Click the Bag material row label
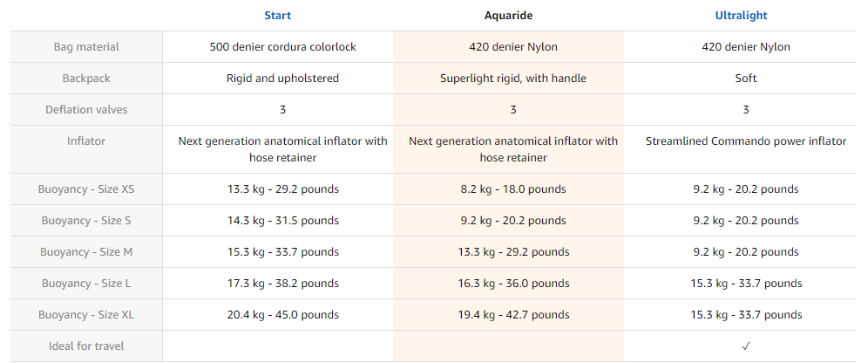This screenshot has height=363, width=868. pyautogui.click(x=86, y=47)
